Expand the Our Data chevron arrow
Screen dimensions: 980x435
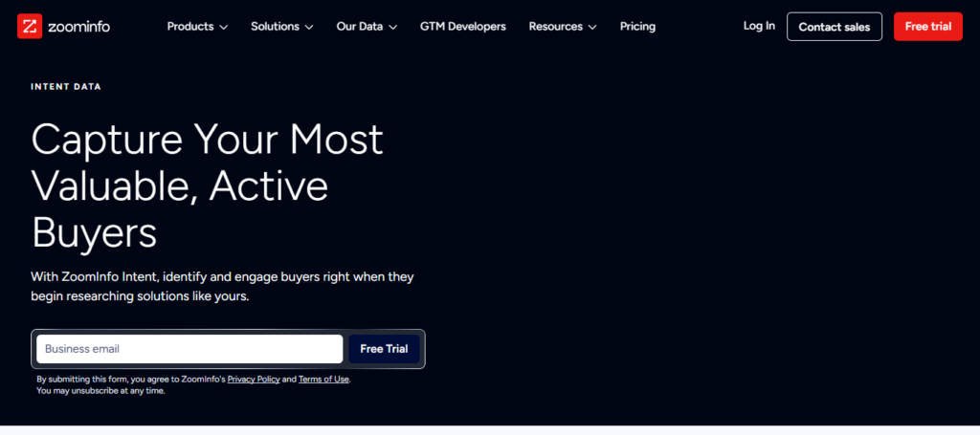(x=392, y=27)
